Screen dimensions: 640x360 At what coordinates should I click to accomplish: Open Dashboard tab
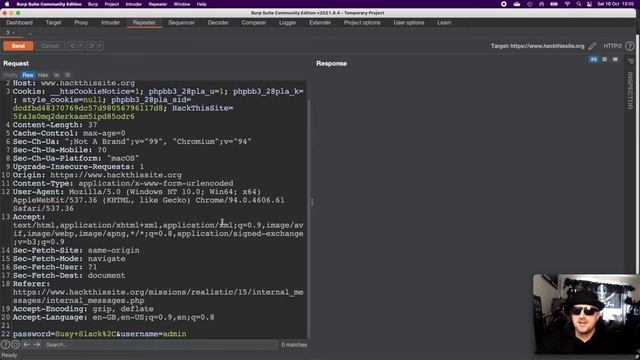[19, 23]
